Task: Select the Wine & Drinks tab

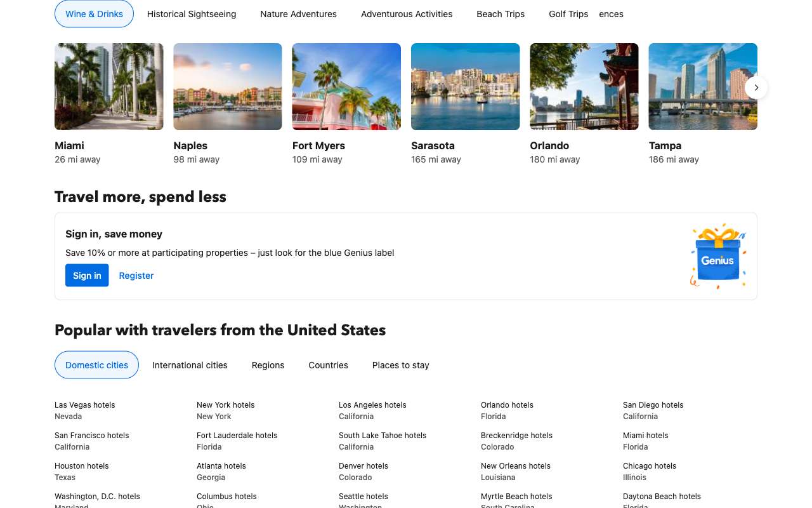Action: (94, 14)
